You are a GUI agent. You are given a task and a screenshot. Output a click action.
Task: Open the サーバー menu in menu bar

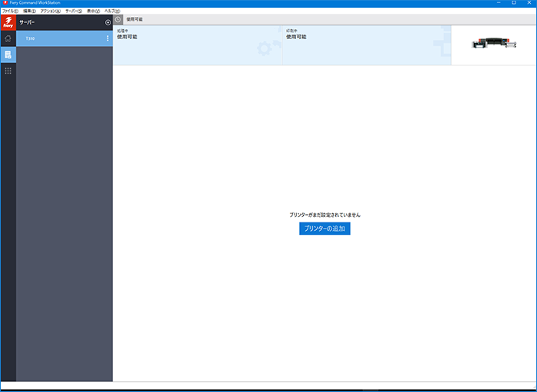[x=74, y=11]
